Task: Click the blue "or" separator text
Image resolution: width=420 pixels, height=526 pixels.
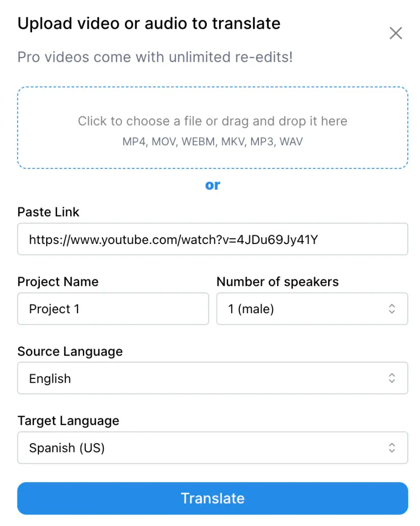Action: click(213, 185)
